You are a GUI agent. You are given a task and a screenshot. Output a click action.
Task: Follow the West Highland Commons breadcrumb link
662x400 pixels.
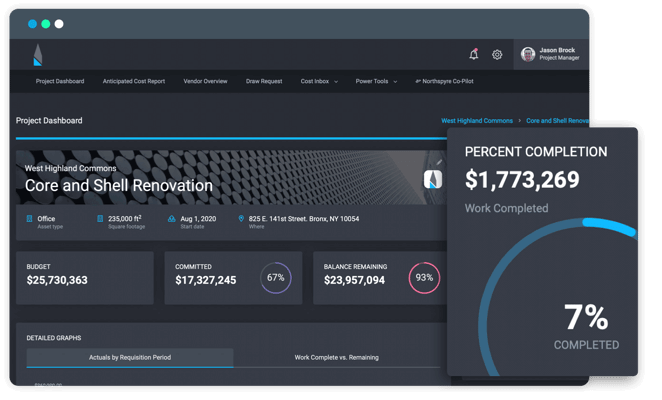click(x=477, y=121)
